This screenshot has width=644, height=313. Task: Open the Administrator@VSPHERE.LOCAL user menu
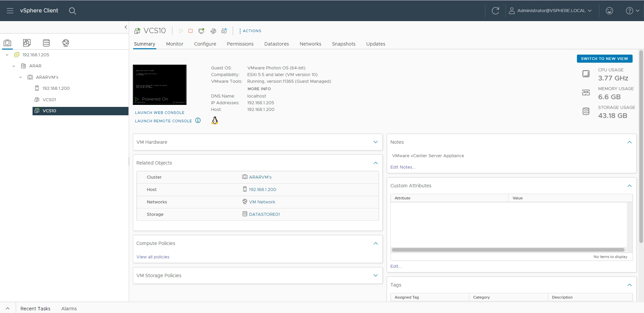tap(550, 11)
